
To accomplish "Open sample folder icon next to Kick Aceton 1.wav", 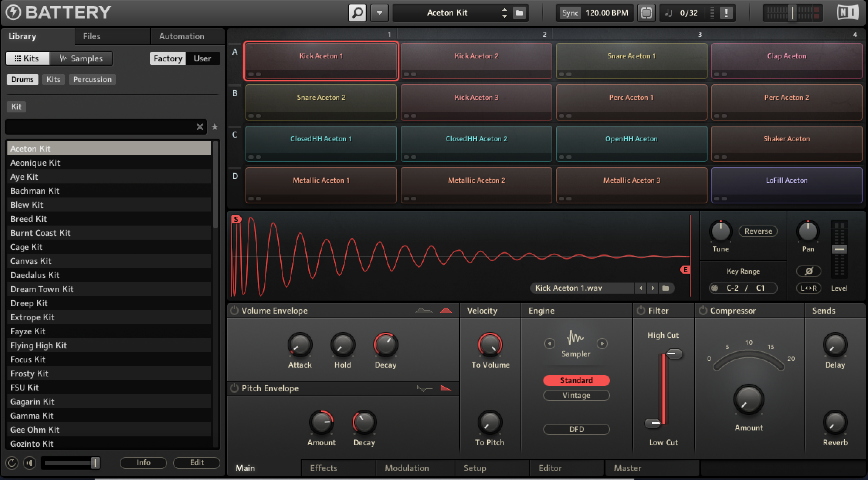I will [x=666, y=288].
